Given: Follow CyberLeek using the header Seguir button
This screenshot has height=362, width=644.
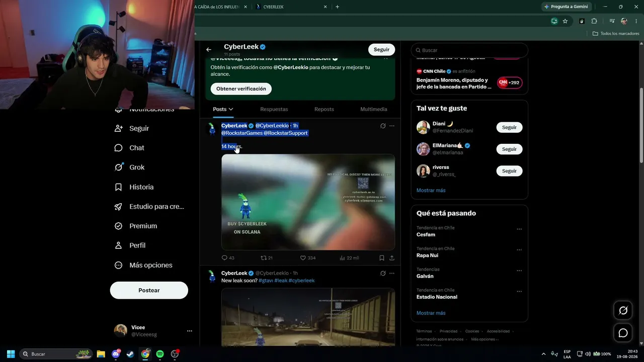Looking at the screenshot, I should pos(381,49).
